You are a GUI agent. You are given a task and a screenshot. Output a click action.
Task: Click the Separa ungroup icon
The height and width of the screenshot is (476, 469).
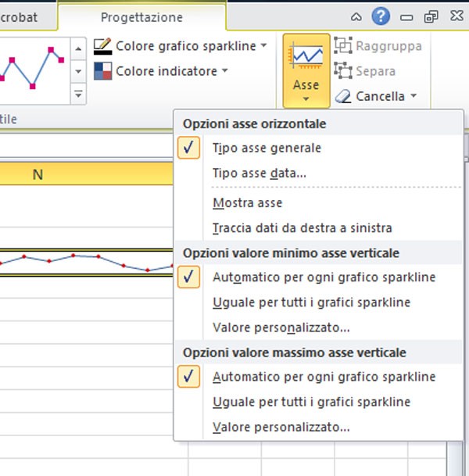(x=342, y=71)
